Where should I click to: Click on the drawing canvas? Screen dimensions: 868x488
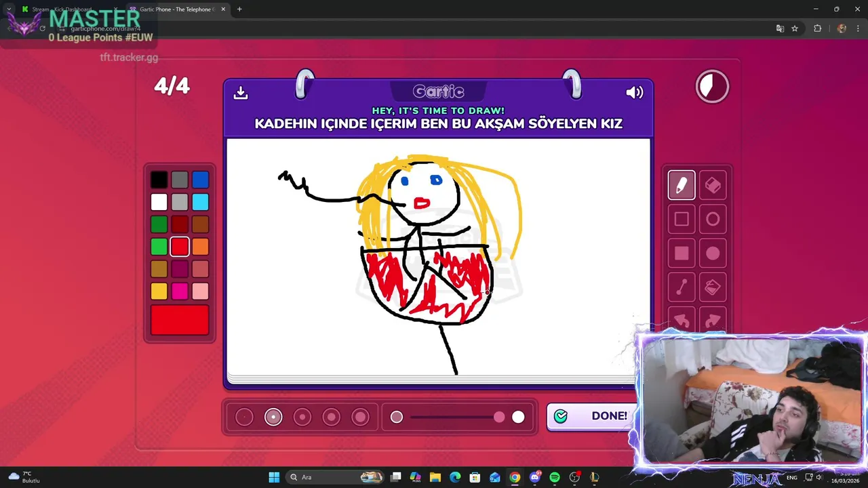click(x=438, y=256)
